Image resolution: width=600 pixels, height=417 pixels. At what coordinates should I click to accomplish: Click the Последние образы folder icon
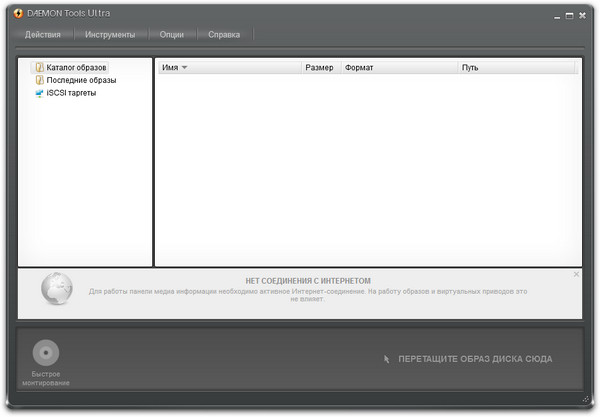(39, 80)
